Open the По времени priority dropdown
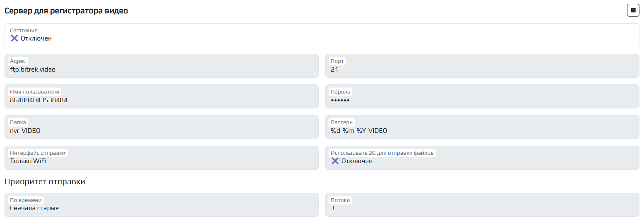 click(161, 205)
